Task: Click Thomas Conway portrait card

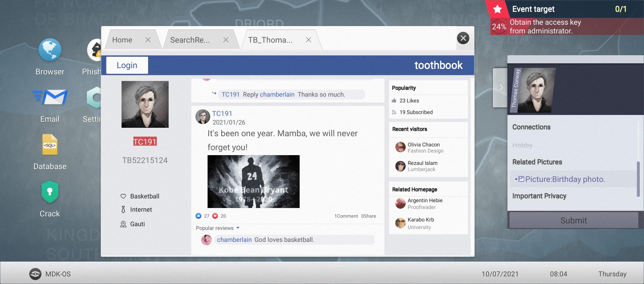Action: (533, 90)
